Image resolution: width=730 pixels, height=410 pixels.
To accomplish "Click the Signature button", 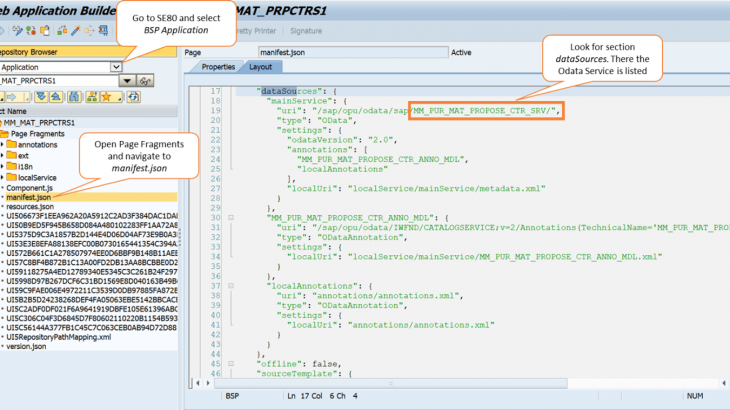I will click(306, 31).
